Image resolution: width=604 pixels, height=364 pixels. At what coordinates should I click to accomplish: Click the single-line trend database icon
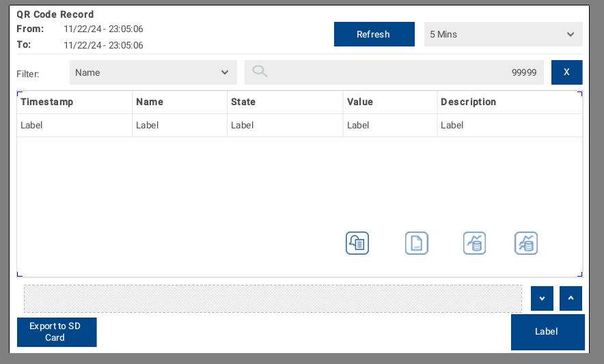point(474,243)
